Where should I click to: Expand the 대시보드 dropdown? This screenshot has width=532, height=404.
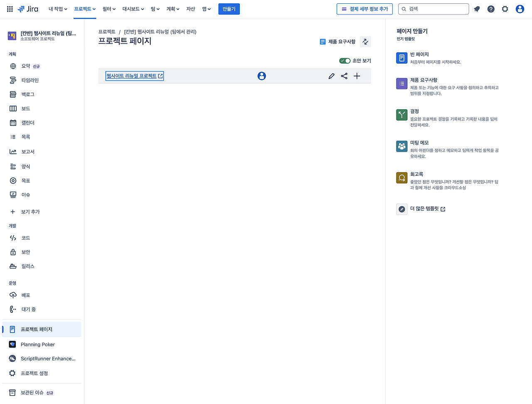coord(133,9)
